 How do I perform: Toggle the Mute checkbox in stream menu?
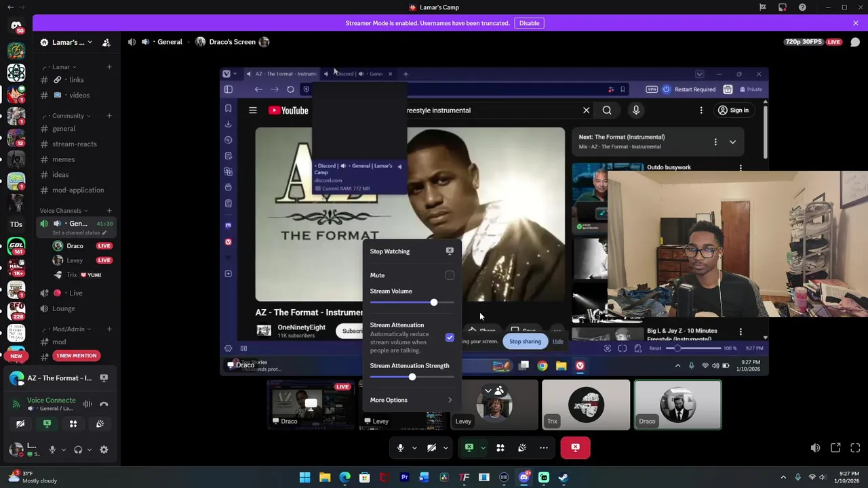(450, 275)
